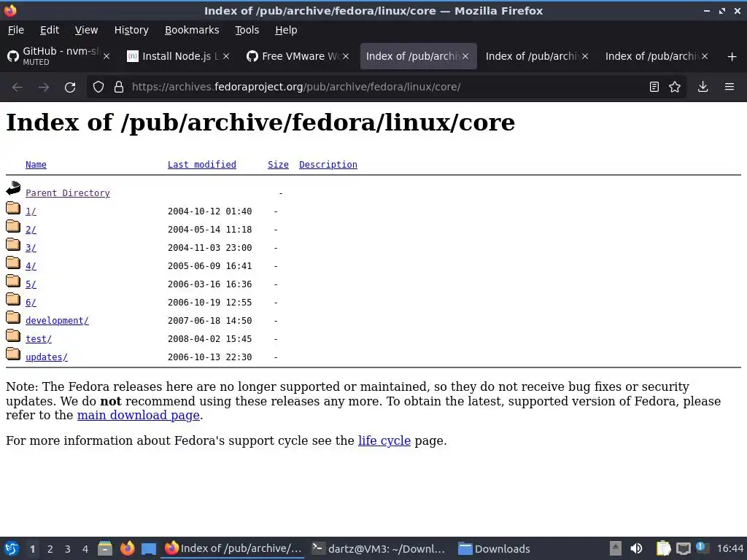Follow the life cycle link
Viewport: 747px width, 560px height.
[384, 440]
